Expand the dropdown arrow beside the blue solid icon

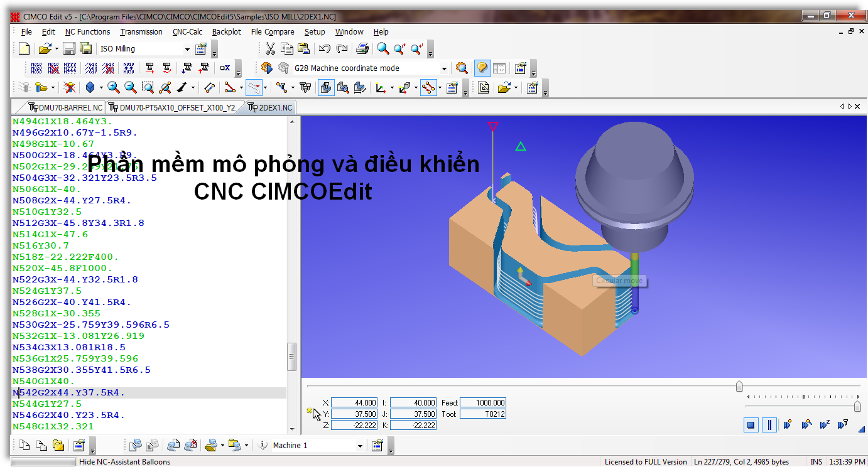coord(100,88)
